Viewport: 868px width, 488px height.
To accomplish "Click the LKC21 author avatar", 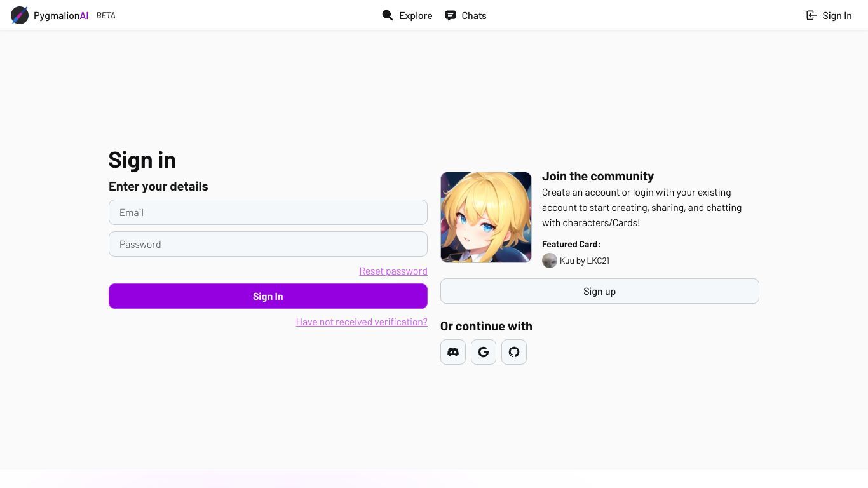I will coord(550,261).
